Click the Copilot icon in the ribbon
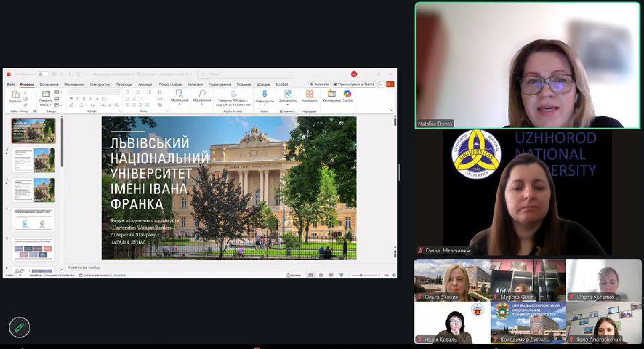The height and width of the screenshot is (349, 644). pyautogui.click(x=347, y=94)
